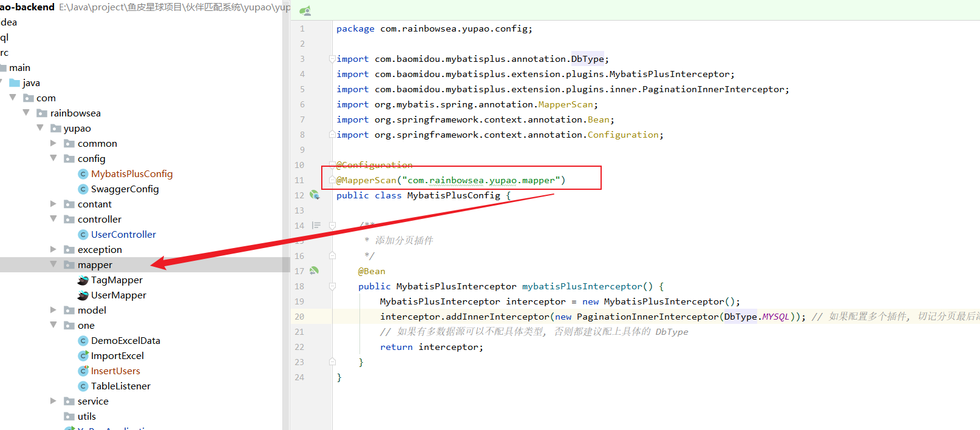Screen dimensions: 980x430
Task: Click the UserController class icon
Action: pos(83,235)
